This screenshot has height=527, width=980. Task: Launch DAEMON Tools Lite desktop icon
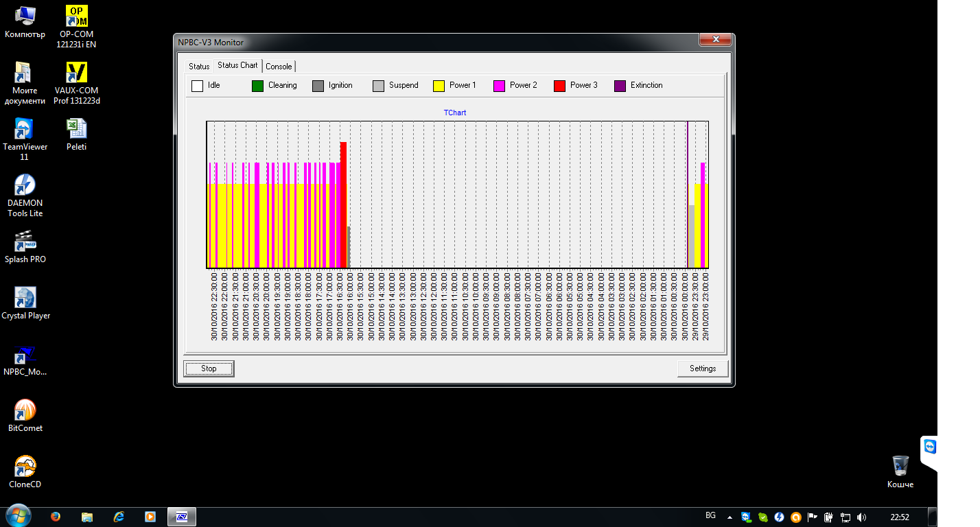click(x=25, y=185)
